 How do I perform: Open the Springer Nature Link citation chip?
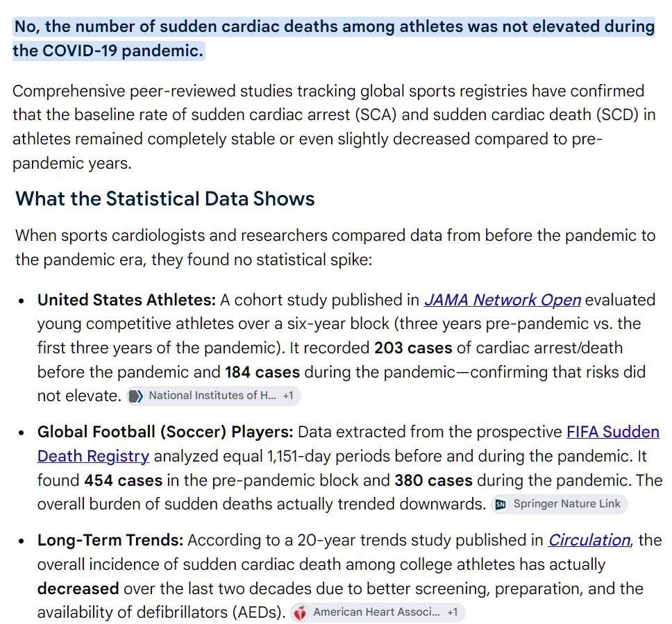560,504
